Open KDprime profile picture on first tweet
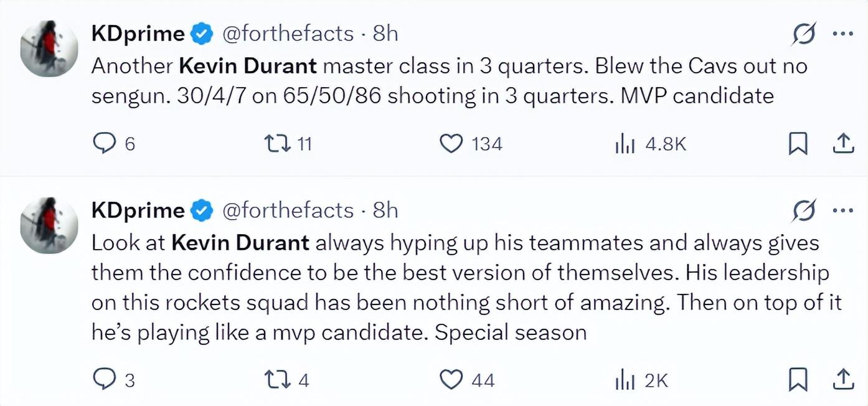The width and height of the screenshot is (868, 406). [x=49, y=48]
